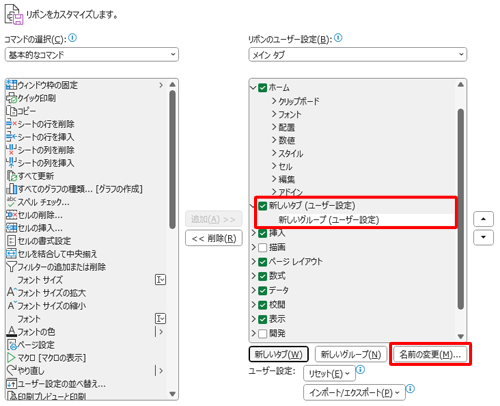Uncheck the 校閲 tab checkbox
The width and height of the screenshot is (500, 406).
click(263, 305)
